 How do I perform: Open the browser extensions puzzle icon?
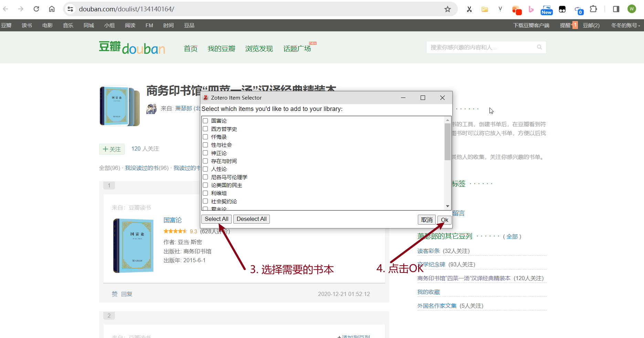point(593,9)
